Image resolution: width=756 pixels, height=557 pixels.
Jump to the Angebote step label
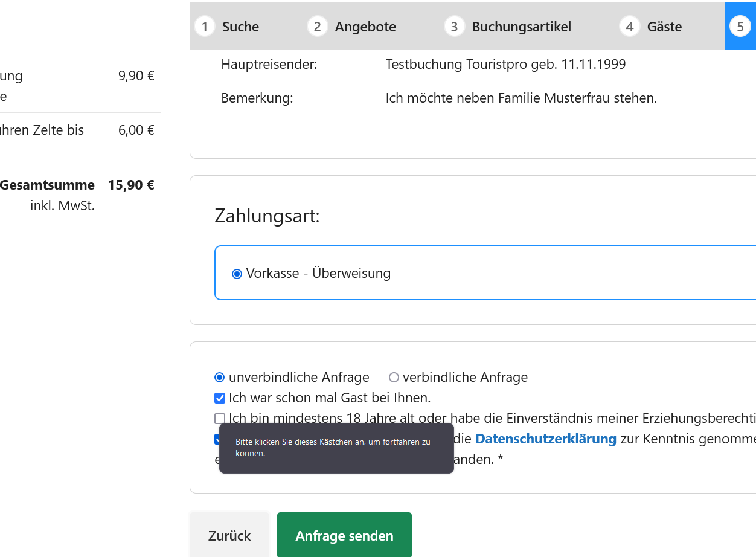click(365, 27)
